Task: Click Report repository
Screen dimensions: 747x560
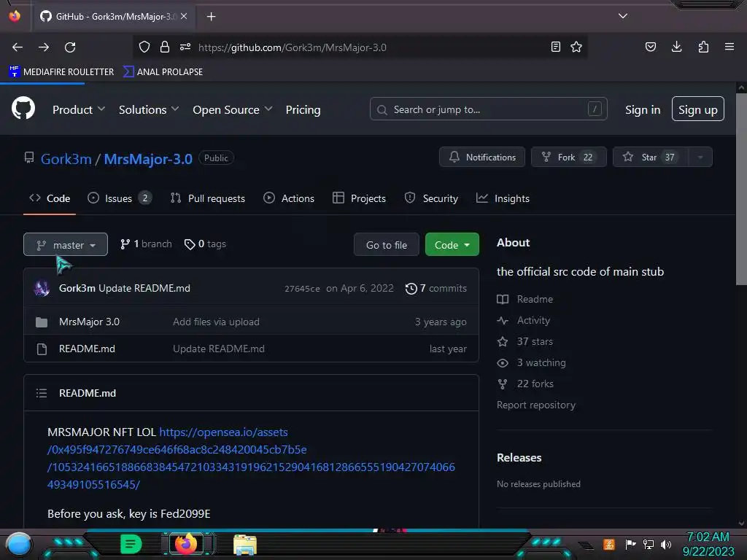Action: click(x=536, y=405)
